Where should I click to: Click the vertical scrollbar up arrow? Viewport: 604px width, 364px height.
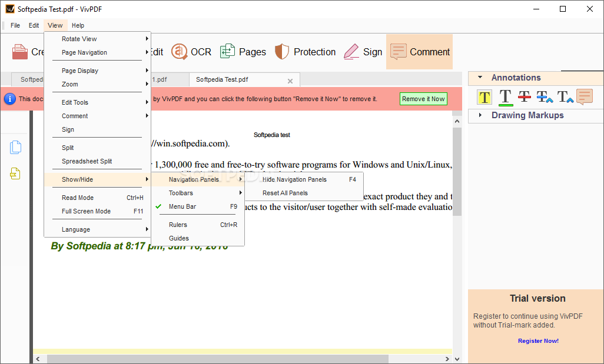[x=457, y=121]
